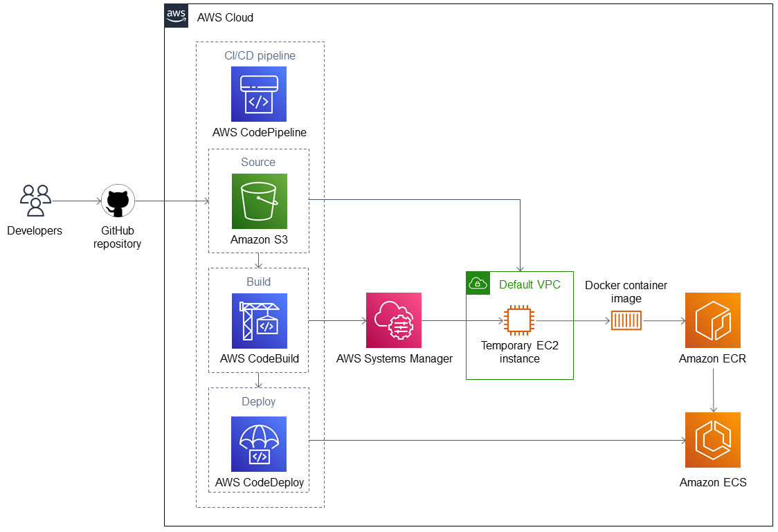Click the 'AWS CodeBuild' label

click(260, 358)
